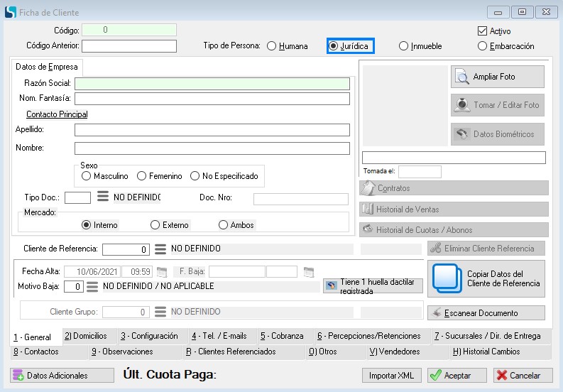Click the Contacto Principal link label
Image resolution: width=563 pixels, height=392 pixels.
(x=57, y=114)
